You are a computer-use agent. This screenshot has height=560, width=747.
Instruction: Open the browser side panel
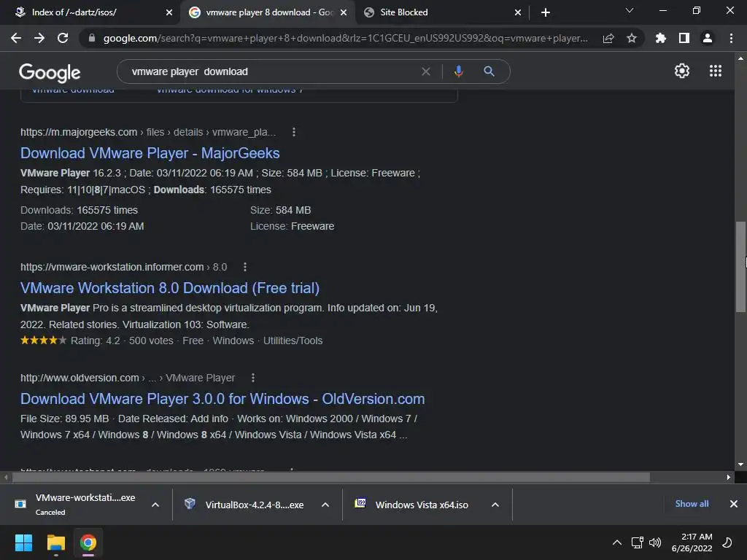click(x=684, y=38)
